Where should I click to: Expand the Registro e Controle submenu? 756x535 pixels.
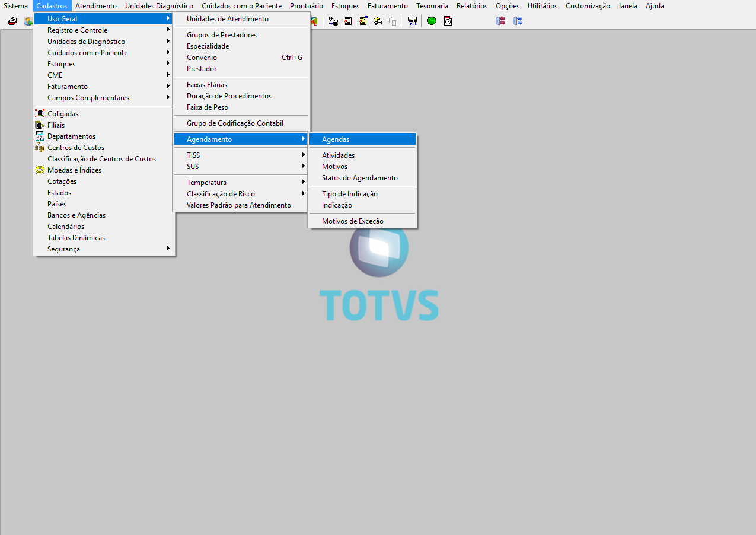104,30
